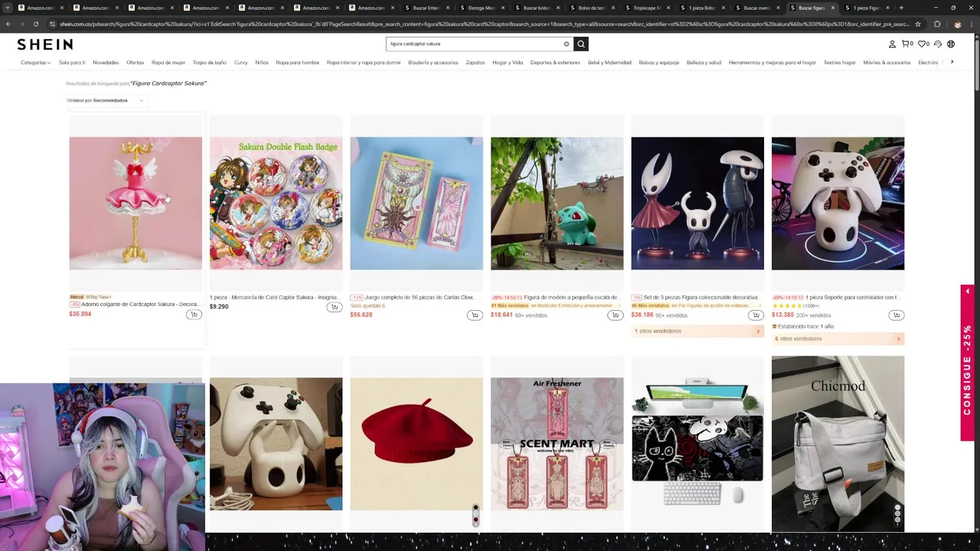The height and width of the screenshot is (551, 980).
Task: Clear the search field text
Action: click(567, 44)
